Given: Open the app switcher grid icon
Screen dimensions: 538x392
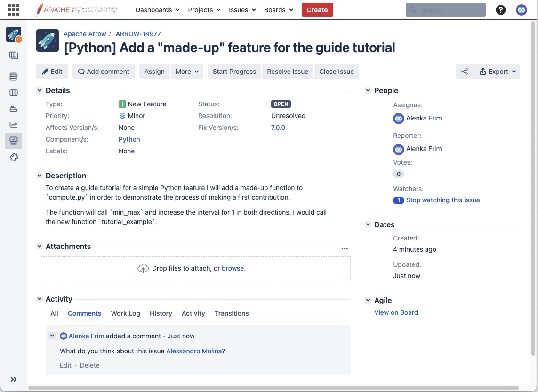Looking at the screenshot, I should pyautogui.click(x=14, y=10).
